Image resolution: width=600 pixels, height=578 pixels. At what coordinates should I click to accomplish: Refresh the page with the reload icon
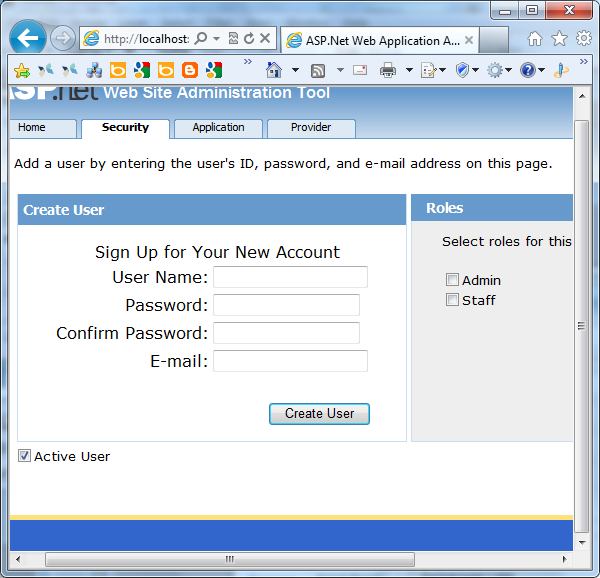[x=249, y=38]
